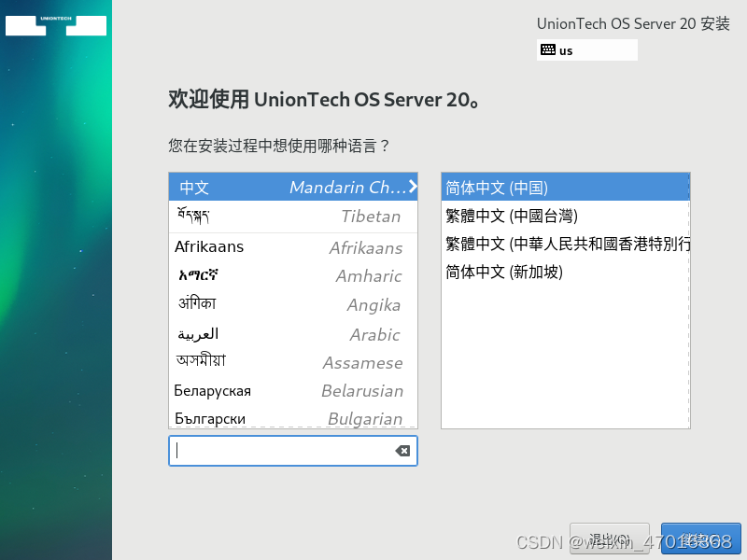The height and width of the screenshot is (560, 747).
Task: Choose 繁體中文 Hong Kong locale
Action: [566, 244]
